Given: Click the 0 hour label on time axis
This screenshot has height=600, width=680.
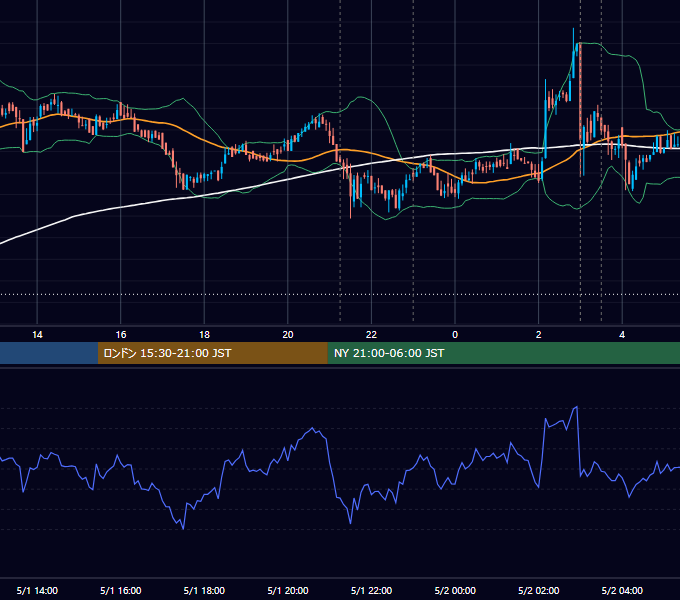Looking at the screenshot, I should [x=455, y=334].
